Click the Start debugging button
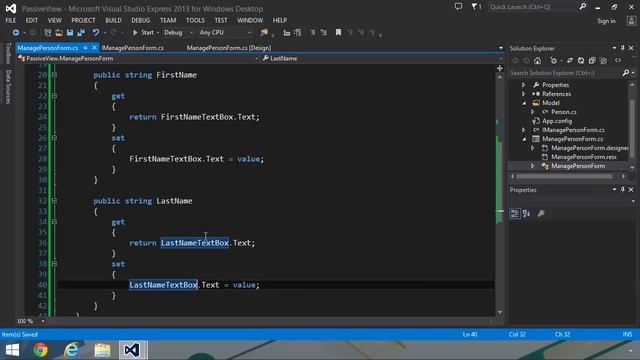Image resolution: width=640 pixels, height=360 pixels. pos(143,33)
